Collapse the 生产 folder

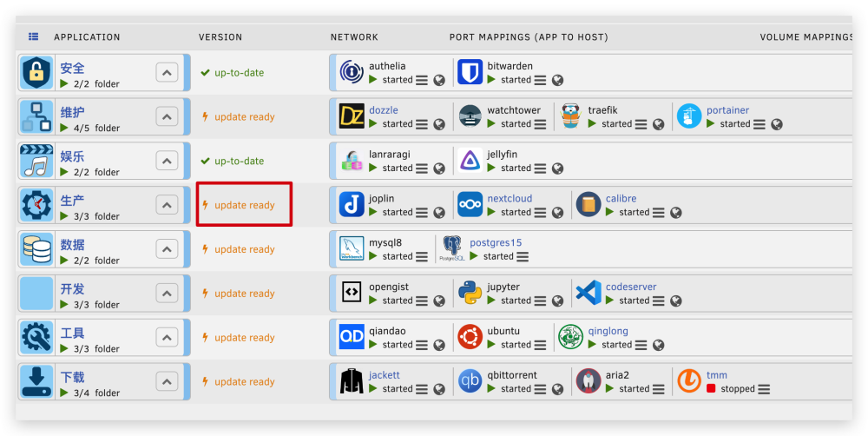pos(167,204)
